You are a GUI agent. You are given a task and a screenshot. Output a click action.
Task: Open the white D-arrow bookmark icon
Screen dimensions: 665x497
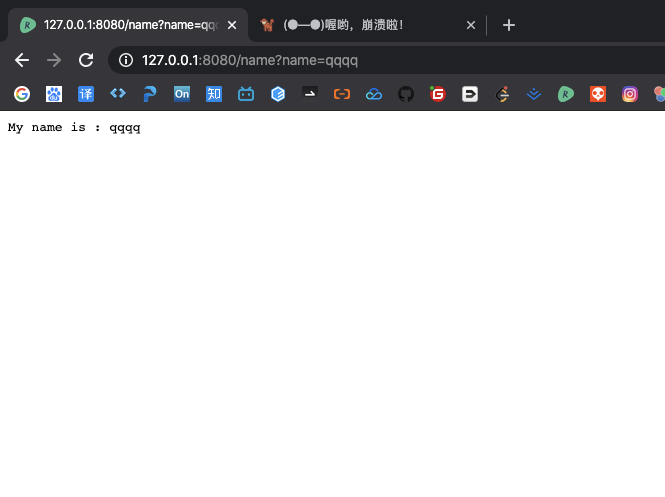(470, 94)
